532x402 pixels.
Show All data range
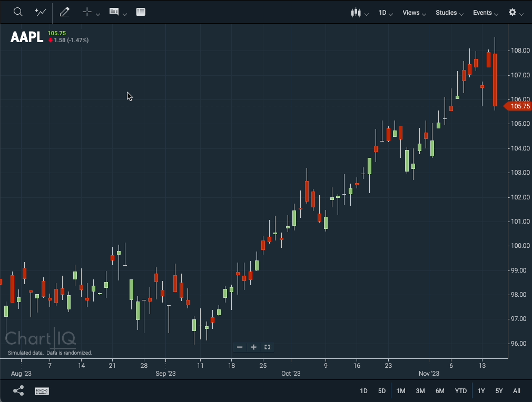pos(516,391)
